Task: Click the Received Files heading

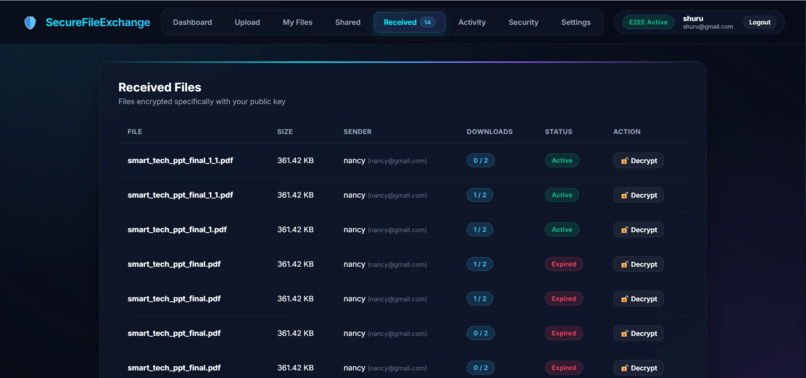Action: tap(160, 87)
